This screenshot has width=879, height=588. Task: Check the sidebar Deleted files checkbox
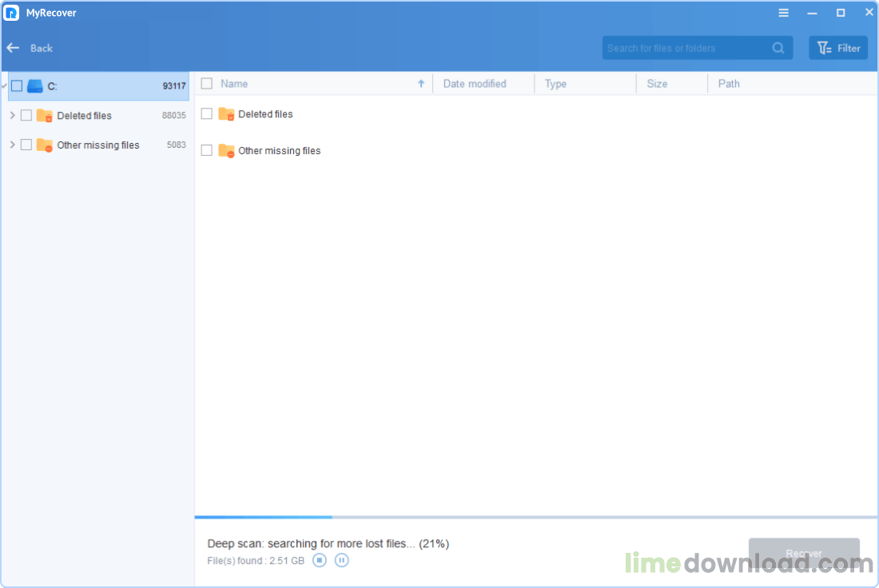tap(26, 115)
